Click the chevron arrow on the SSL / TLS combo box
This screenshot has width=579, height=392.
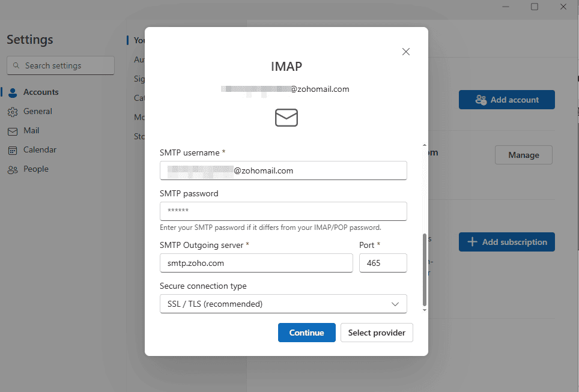coord(395,304)
